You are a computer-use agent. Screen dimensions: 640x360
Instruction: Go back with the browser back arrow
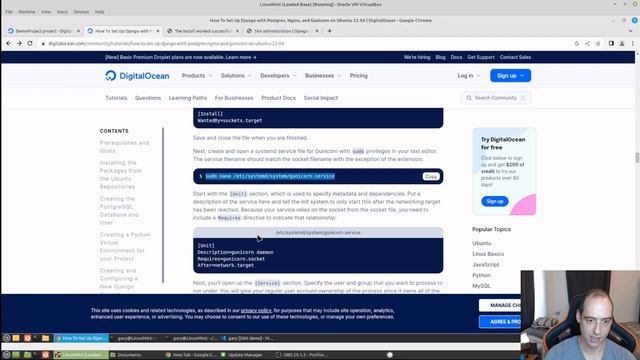pyautogui.click(x=9, y=43)
